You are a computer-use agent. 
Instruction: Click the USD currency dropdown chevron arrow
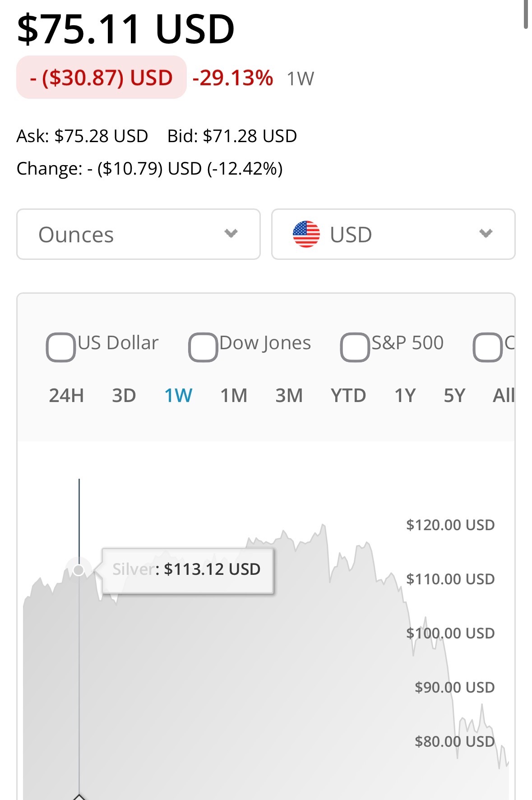click(486, 233)
